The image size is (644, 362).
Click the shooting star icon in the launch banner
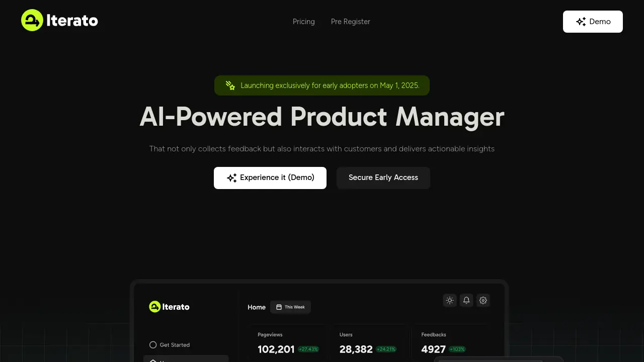230,85
